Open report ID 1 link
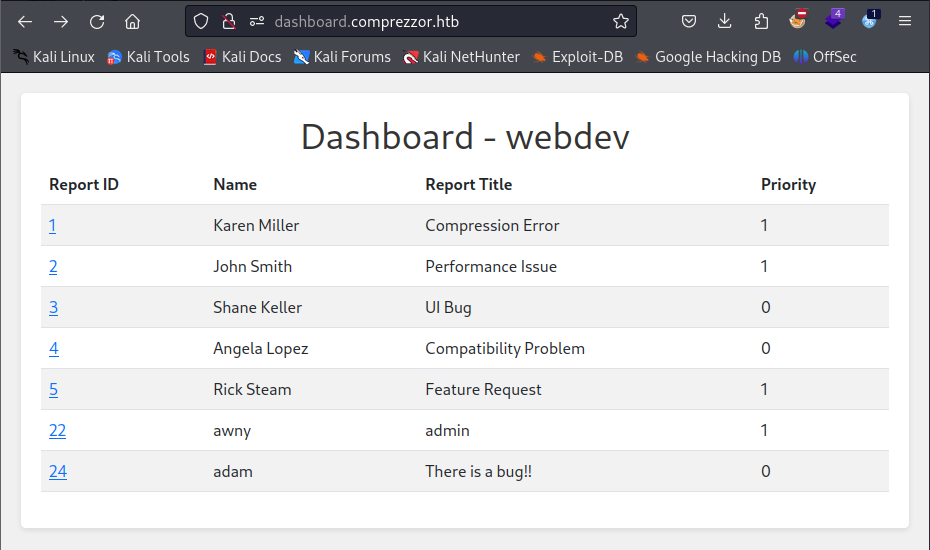 (x=53, y=225)
